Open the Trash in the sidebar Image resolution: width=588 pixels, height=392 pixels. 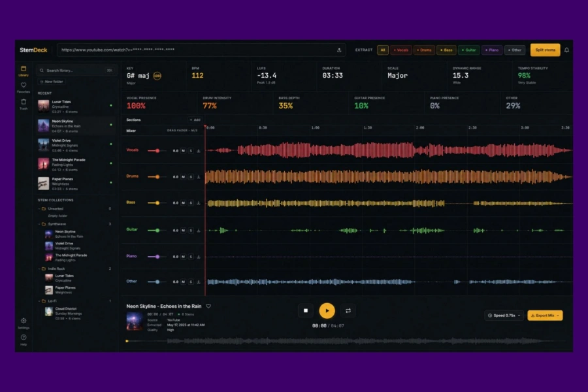coord(24,103)
